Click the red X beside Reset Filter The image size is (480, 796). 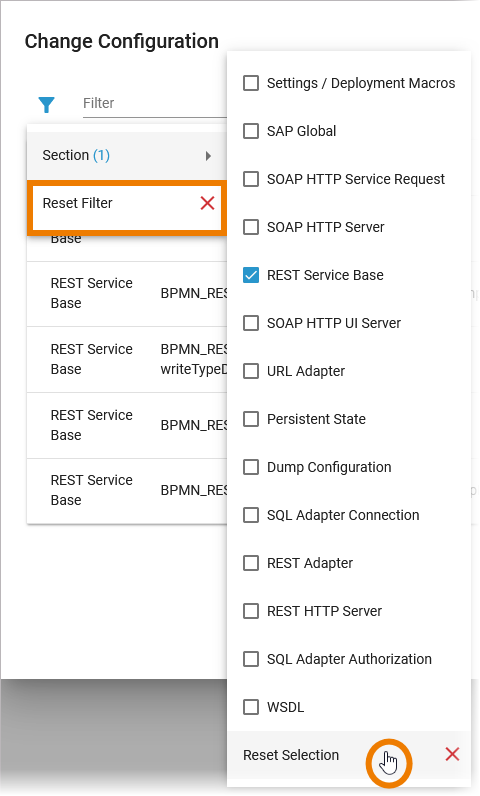207,204
